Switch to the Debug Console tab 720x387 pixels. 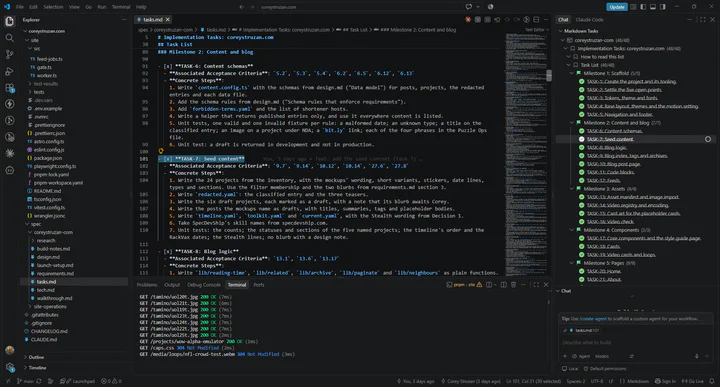coord(204,285)
